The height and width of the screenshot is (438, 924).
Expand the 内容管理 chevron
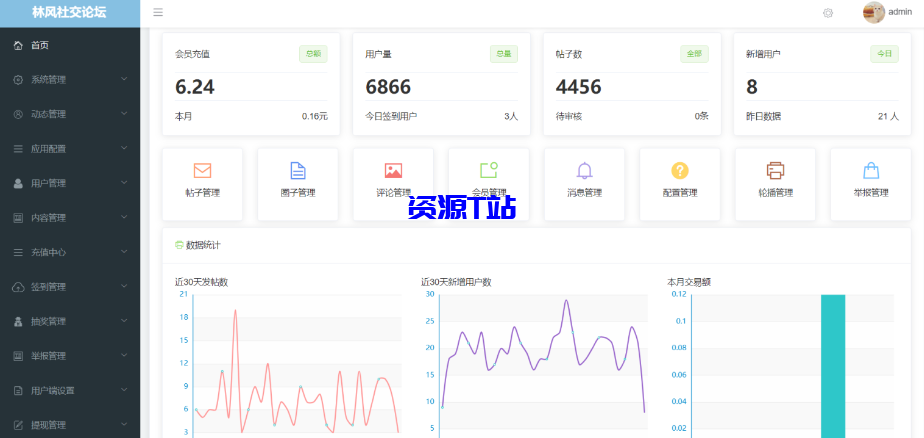click(x=124, y=217)
